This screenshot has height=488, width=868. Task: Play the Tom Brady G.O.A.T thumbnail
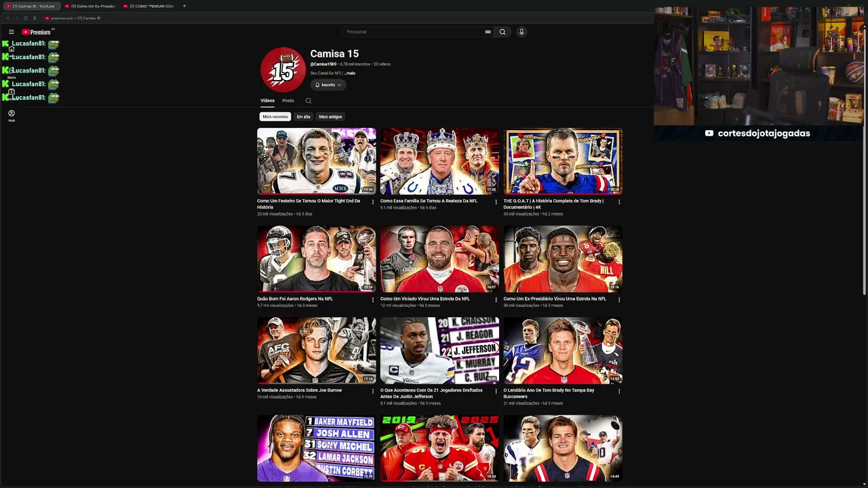coord(563,161)
